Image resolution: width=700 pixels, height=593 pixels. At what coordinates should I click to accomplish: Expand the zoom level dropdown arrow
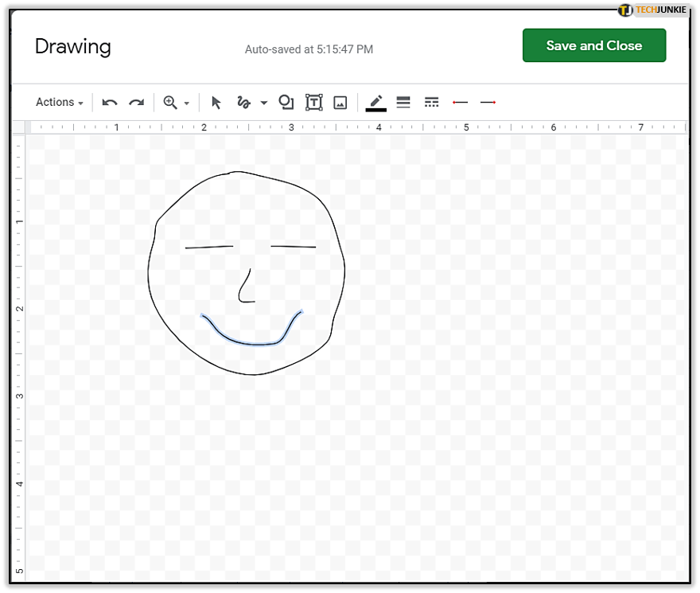pos(187,103)
